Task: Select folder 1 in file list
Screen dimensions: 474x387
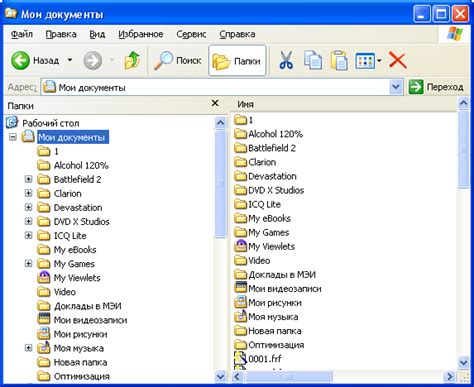Action: [244, 120]
